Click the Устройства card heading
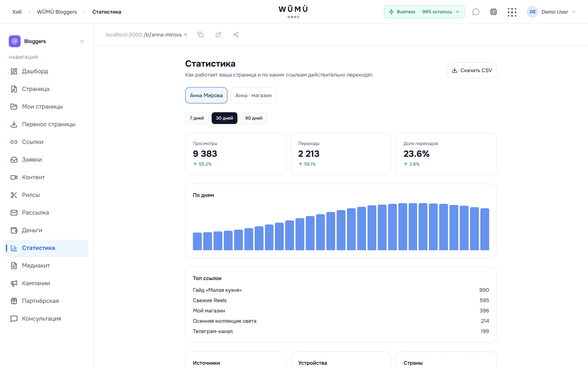 [x=312, y=363]
